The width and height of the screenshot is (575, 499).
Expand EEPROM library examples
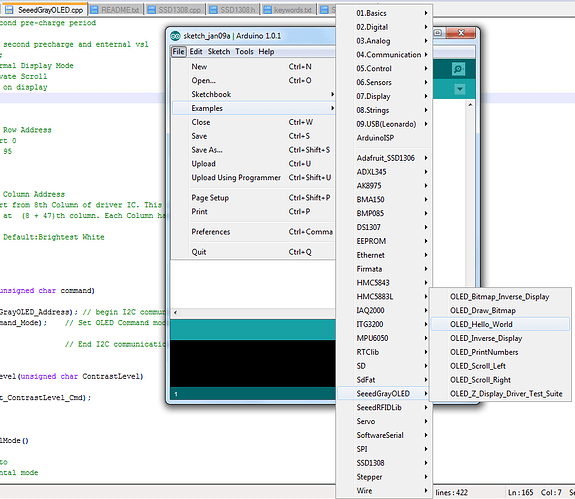[x=384, y=241]
